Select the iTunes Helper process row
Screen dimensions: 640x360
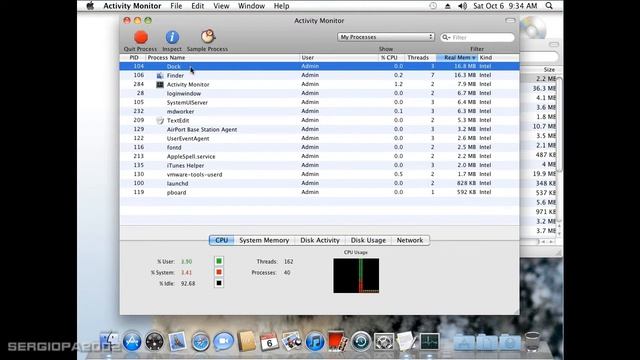(x=319, y=165)
